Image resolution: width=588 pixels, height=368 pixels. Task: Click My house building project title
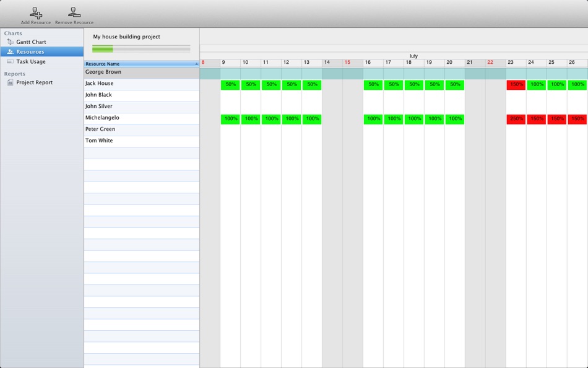(126, 37)
